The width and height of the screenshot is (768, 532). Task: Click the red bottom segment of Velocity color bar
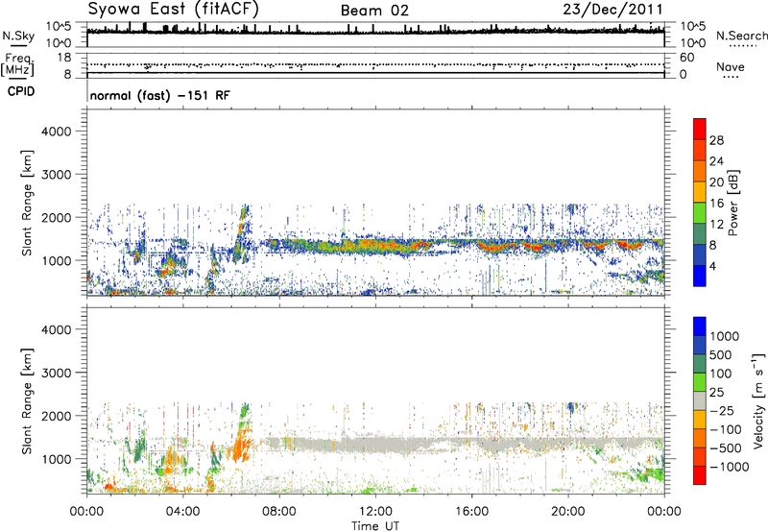pos(700,475)
